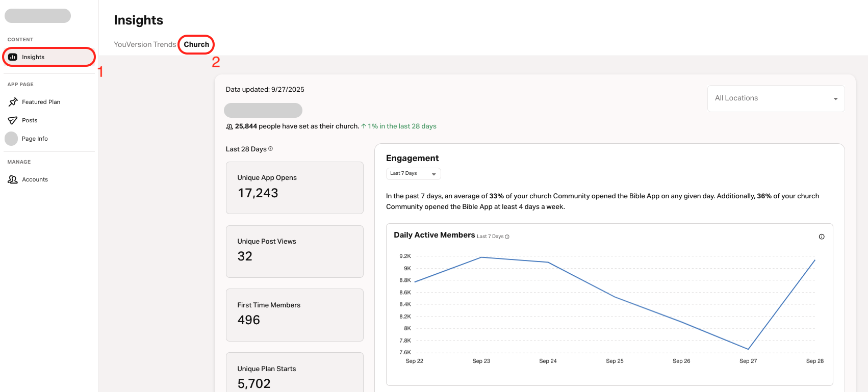Click the Sep 27 low point on chart
This screenshot has width=868, height=392.
pyautogui.click(x=748, y=349)
